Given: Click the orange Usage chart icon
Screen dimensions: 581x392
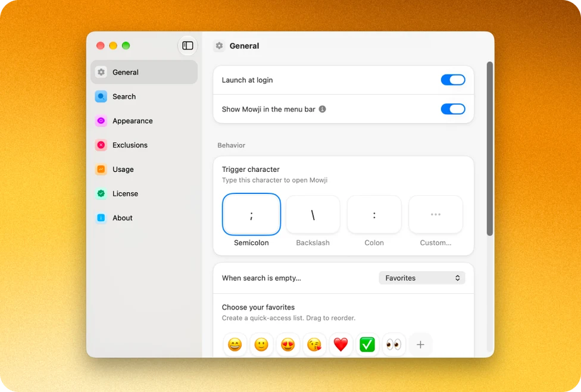Looking at the screenshot, I should coord(101,169).
